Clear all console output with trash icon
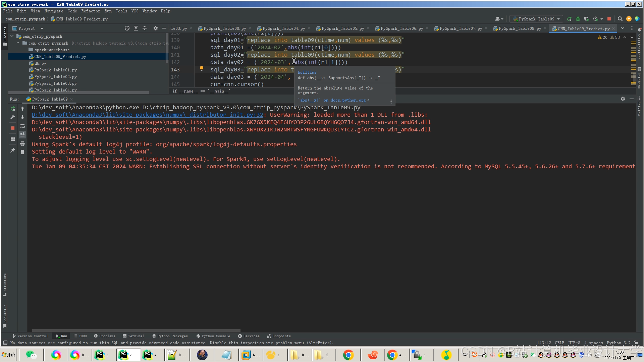 point(22,152)
